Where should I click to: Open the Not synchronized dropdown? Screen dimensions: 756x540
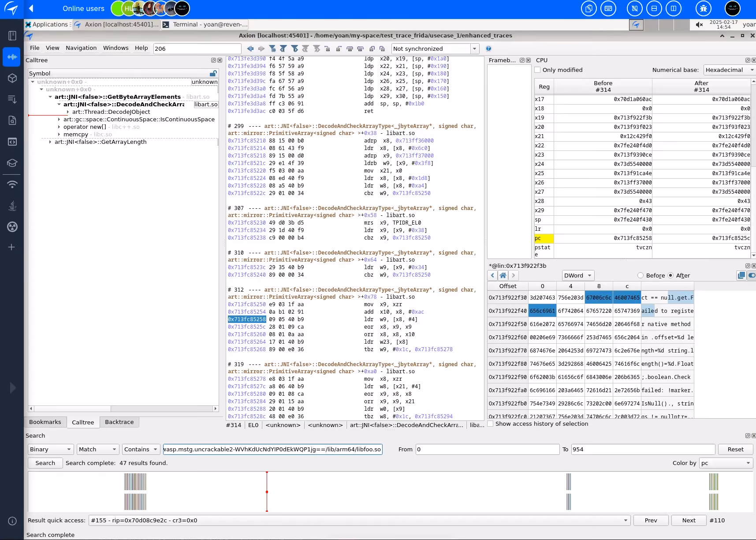435,49
